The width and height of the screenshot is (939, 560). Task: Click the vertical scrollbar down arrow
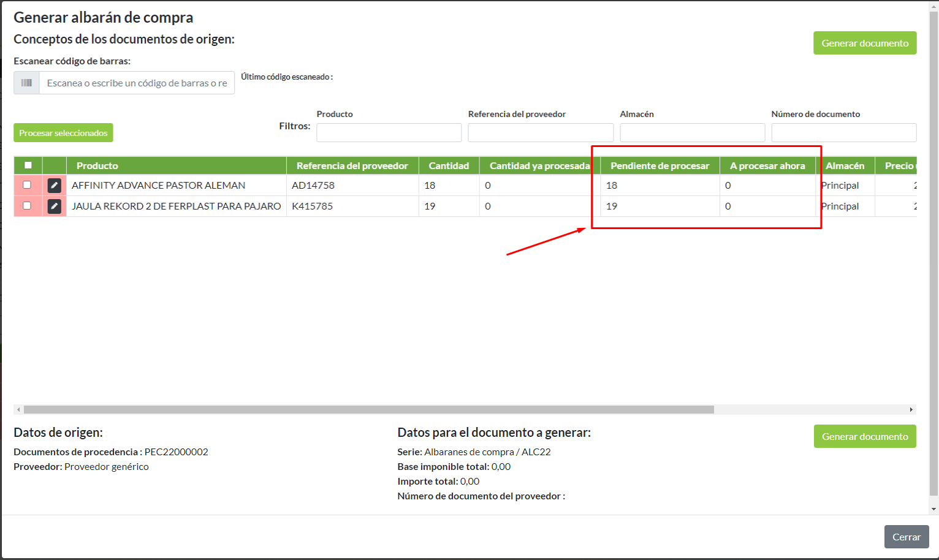933,509
